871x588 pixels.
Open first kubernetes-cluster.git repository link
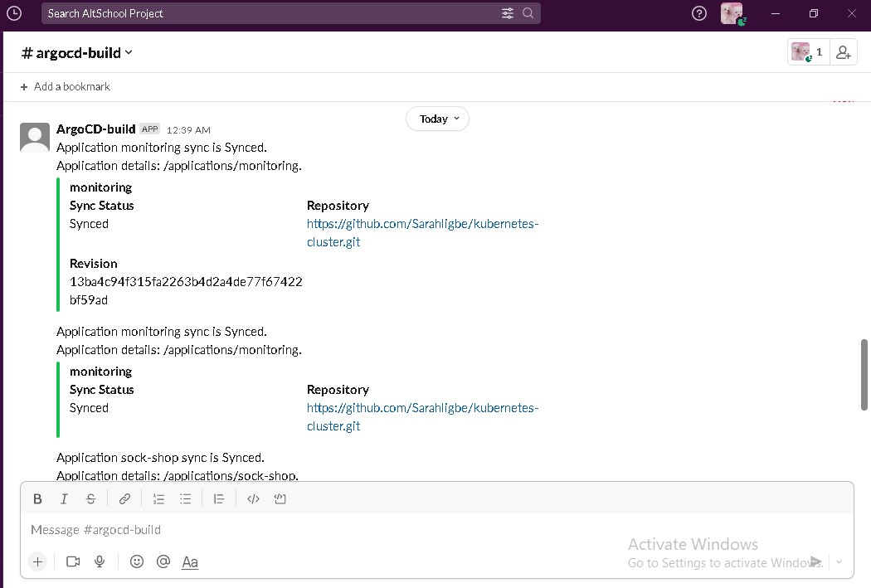422,233
